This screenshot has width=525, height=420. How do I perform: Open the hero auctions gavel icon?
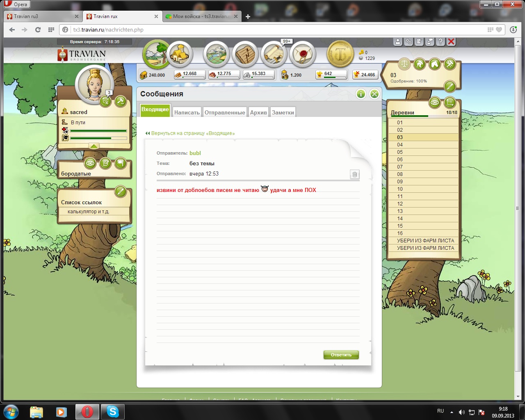[x=120, y=101]
